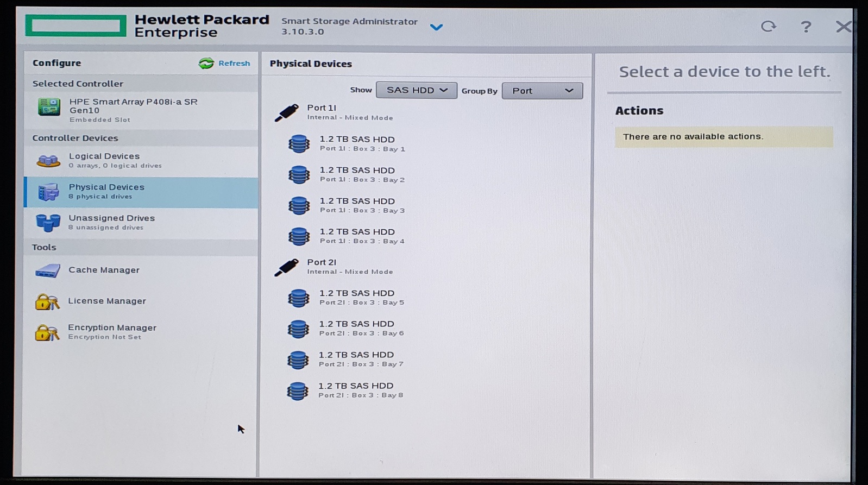Image resolution: width=868 pixels, height=485 pixels.
Task: Select Port 2I Internal Mixed Mode
Action: (x=350, y=267)
